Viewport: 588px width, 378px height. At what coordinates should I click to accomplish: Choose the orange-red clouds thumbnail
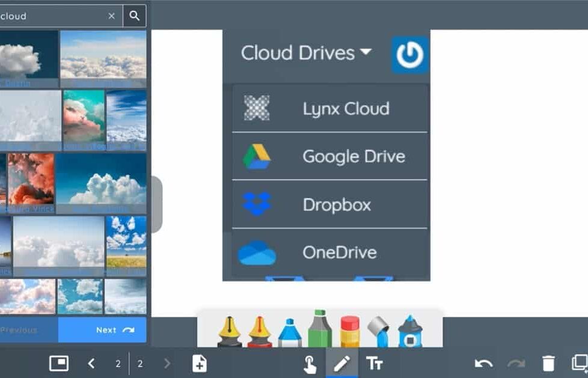(31, 183)
